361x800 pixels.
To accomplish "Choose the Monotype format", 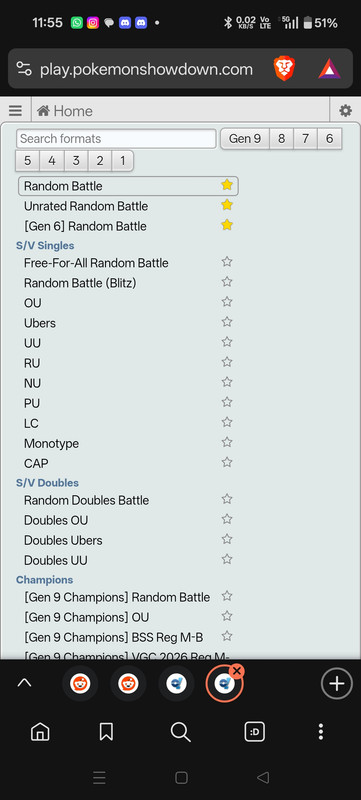I will [51, 443].
